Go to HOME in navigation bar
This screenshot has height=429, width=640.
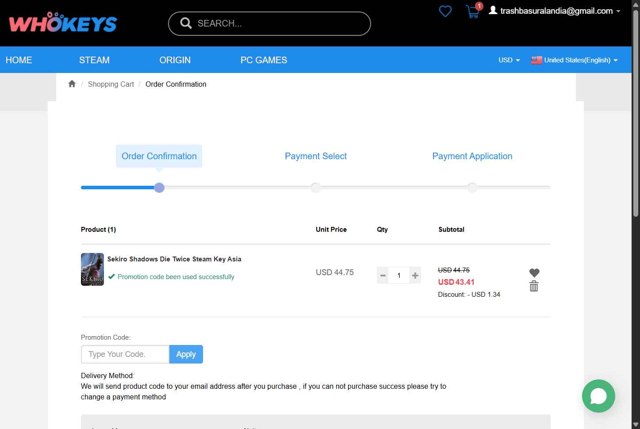tap(19, 60)
